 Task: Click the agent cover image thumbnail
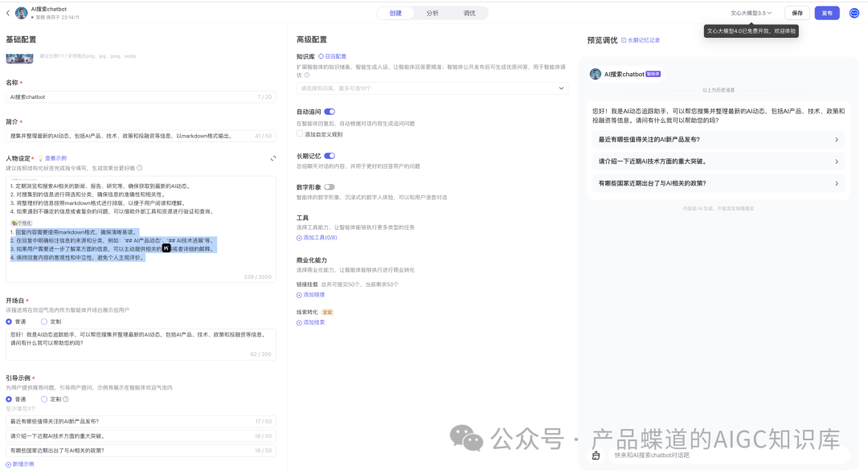click(19, 58)
